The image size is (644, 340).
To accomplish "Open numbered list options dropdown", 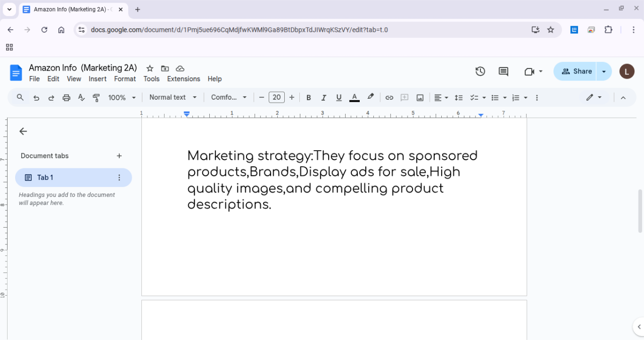I will coord(520,98).
